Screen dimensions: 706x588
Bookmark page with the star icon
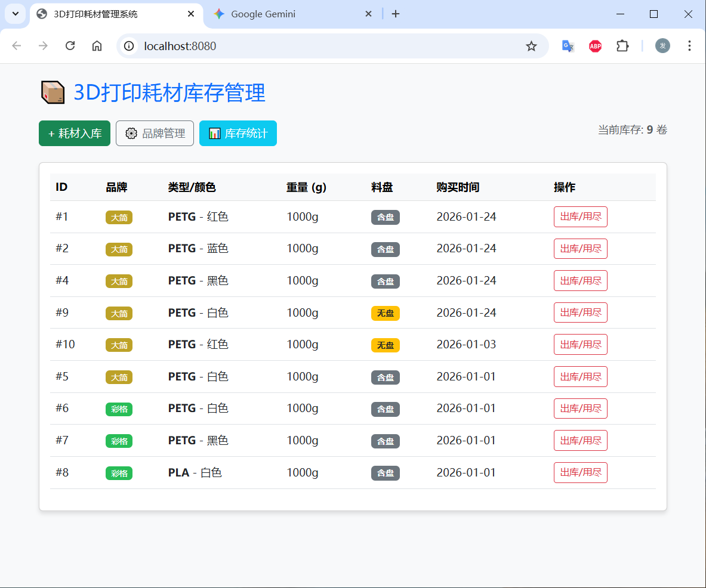click(531, 46)
